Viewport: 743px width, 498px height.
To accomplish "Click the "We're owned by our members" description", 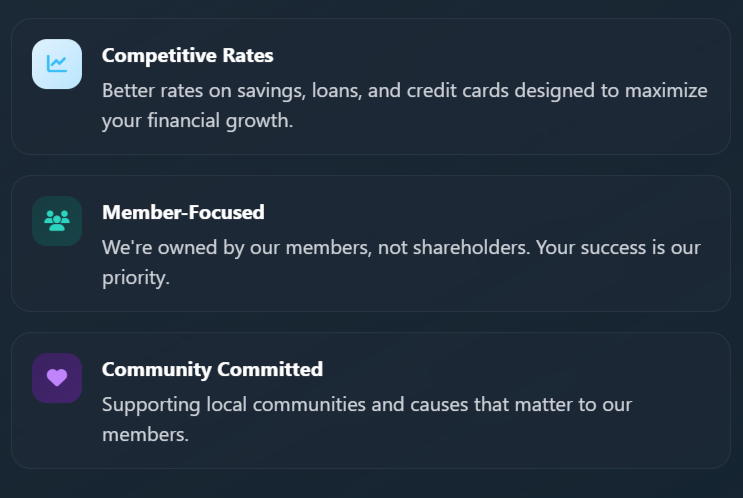I will (x=401, y=262).
